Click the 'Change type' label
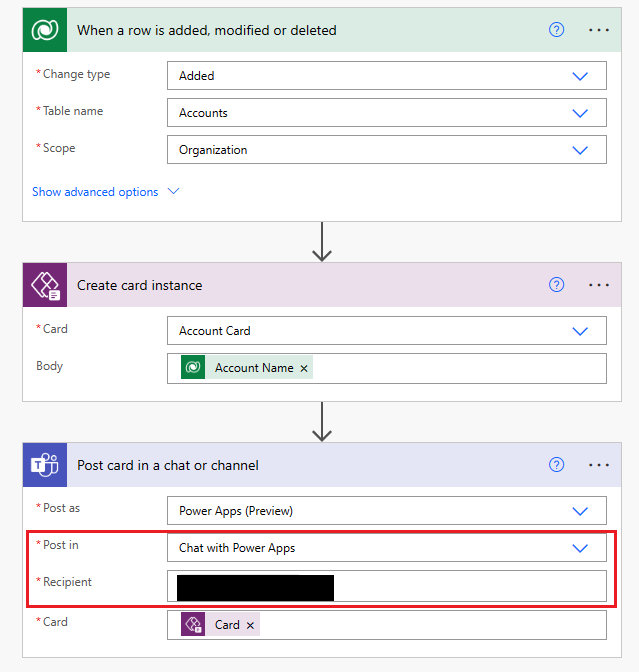The image size is (639, 672). 76,74
